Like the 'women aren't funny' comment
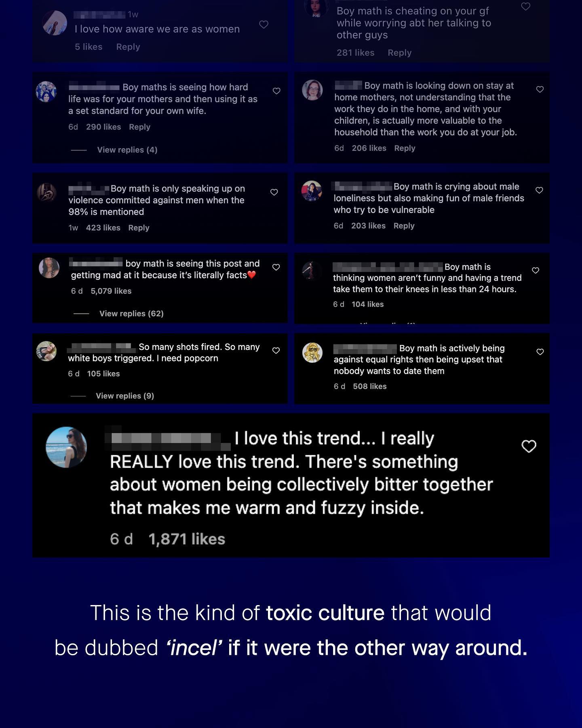This screenshot has width=582, height=728. tap(536, 271)
